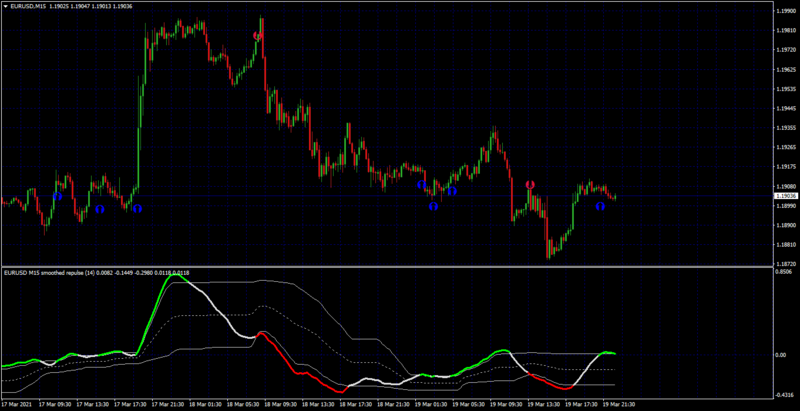Select the blue buy arrow near 17 Mar 13:30
The image size is (800, 411).
[100, 209]
